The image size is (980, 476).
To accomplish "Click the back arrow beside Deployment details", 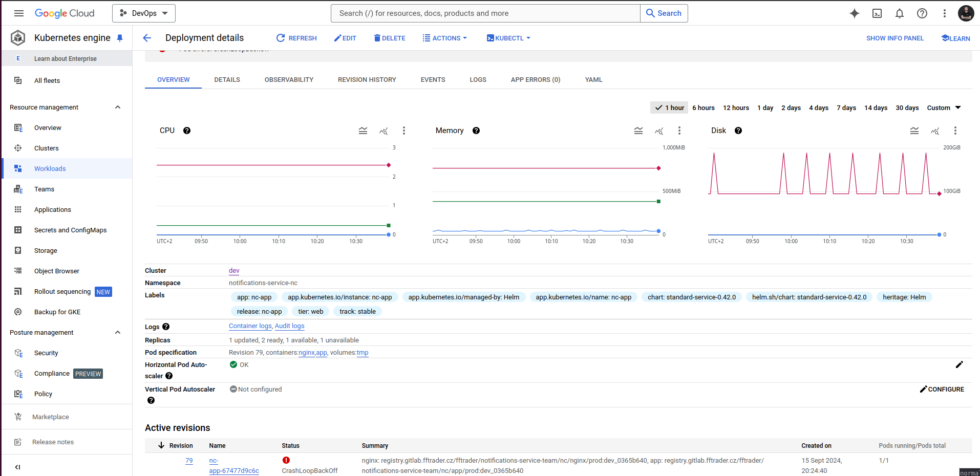I will pyautogui.click(x=147, y=38).
